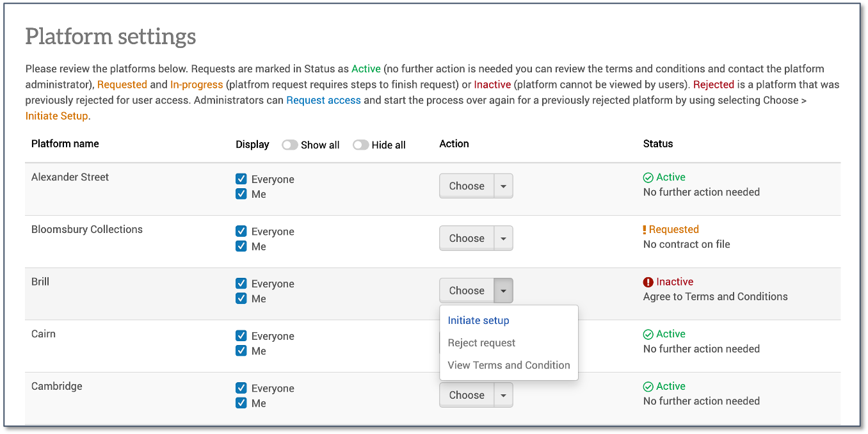Click the dropdown arrow icon on Cambridge's Choose button
The height and width of the screenshot is (434, 868).
pyautogui.click(x=504, y=395)
